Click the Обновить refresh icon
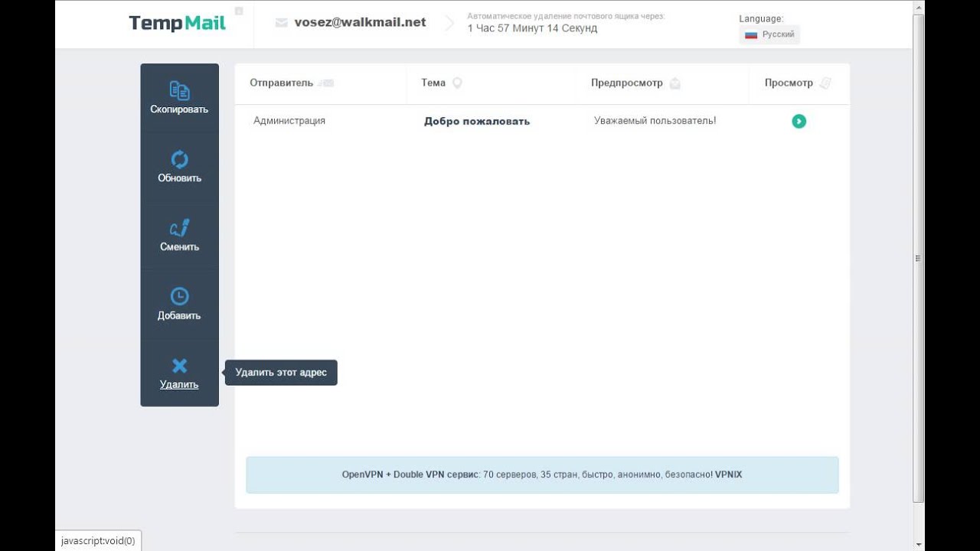This screenshot has height=551, width=980. click(179, 159)
